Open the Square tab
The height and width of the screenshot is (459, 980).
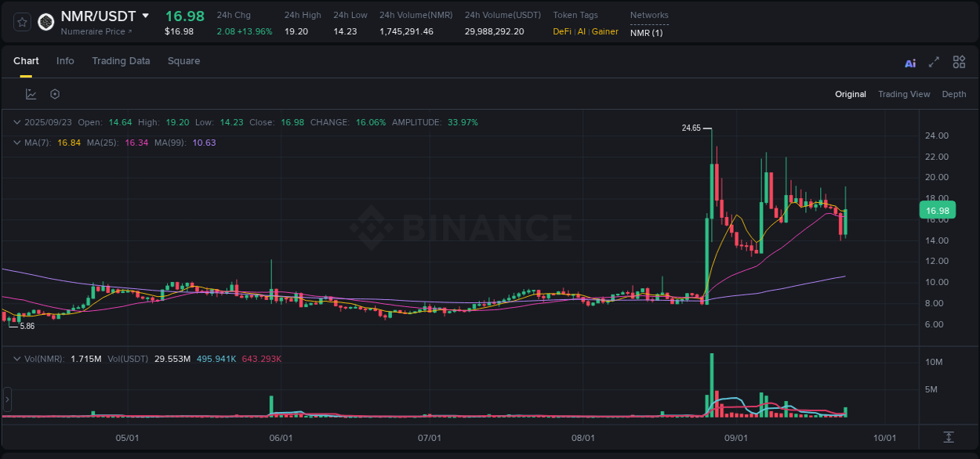coord(183,60)
